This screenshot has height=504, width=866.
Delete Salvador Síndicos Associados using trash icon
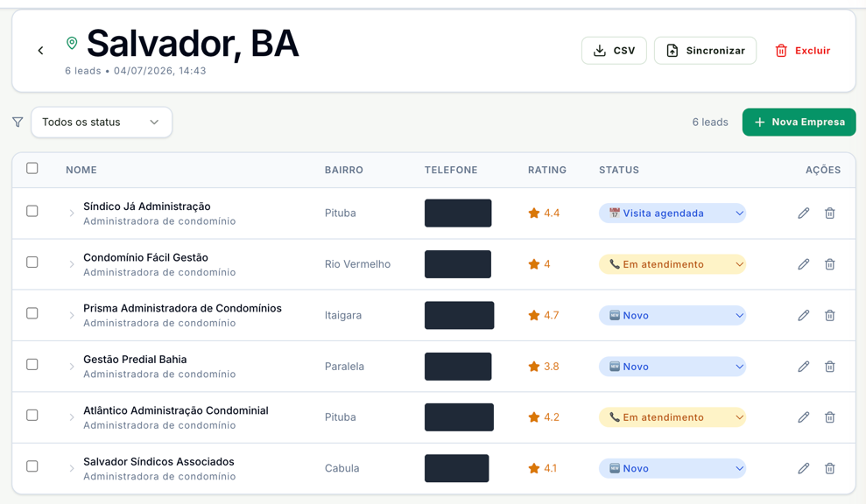tap(829, 469)
